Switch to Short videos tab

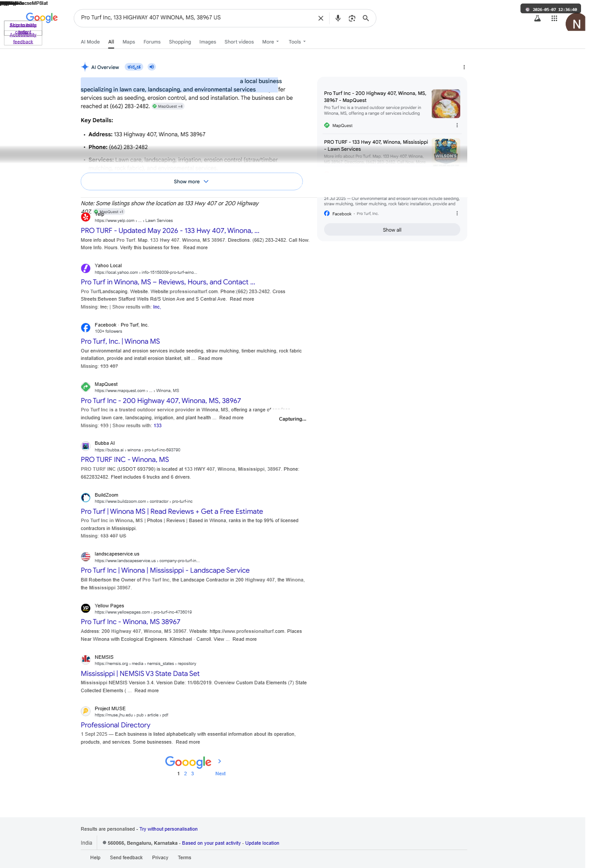click(x=239, y=42)
